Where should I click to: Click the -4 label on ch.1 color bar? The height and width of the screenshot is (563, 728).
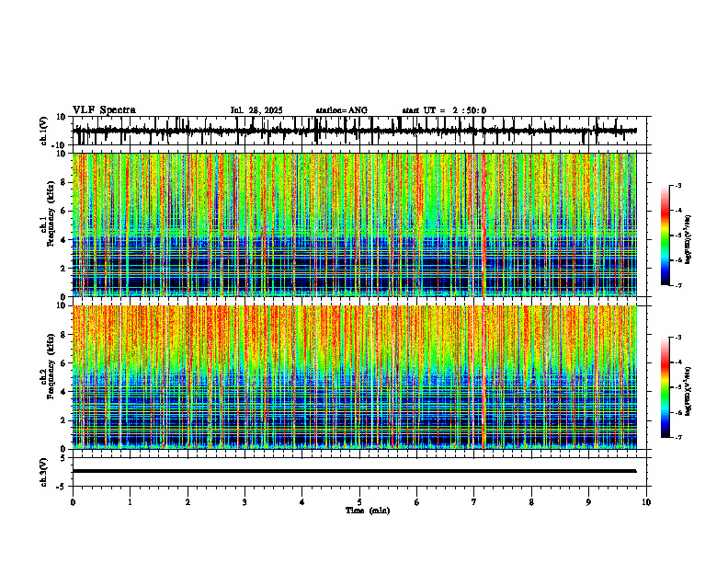click(677, 211)
